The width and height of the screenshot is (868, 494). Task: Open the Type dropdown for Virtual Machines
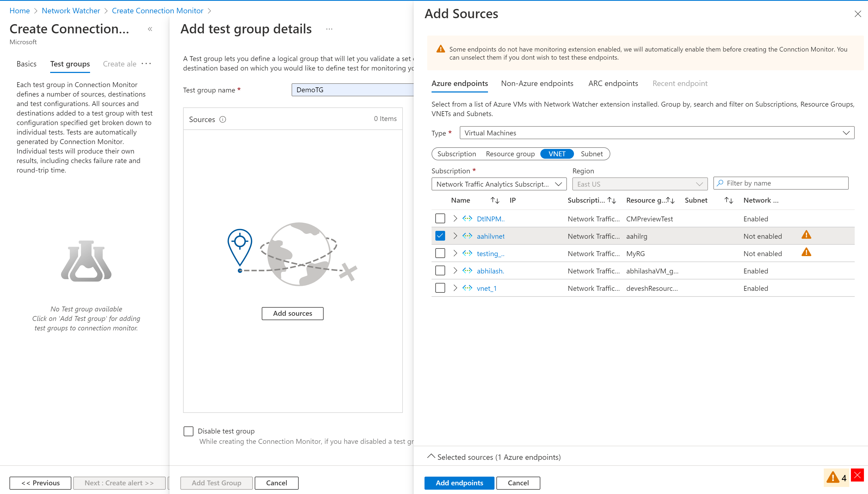(x=656, y=132)
